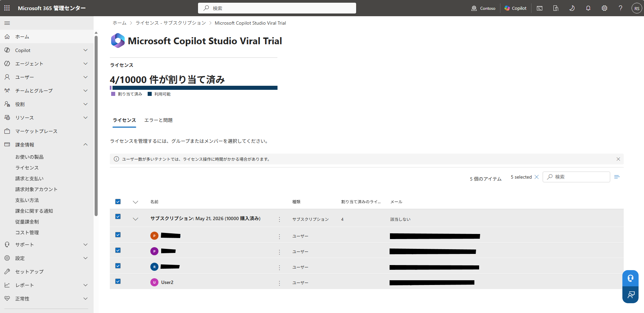Open settings gear icon in header
Viewport: 644px width, 313px height.
pos(604,8)
